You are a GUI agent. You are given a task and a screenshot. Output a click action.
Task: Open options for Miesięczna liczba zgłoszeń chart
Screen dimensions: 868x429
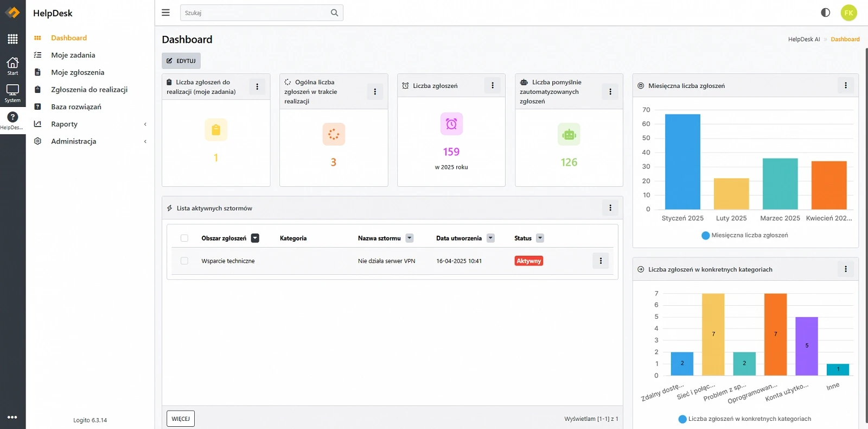pyautogui.click(x=846, y=85)
